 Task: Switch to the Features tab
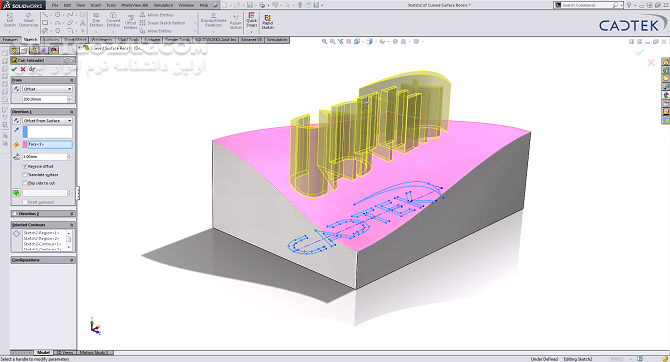point(10,40)
